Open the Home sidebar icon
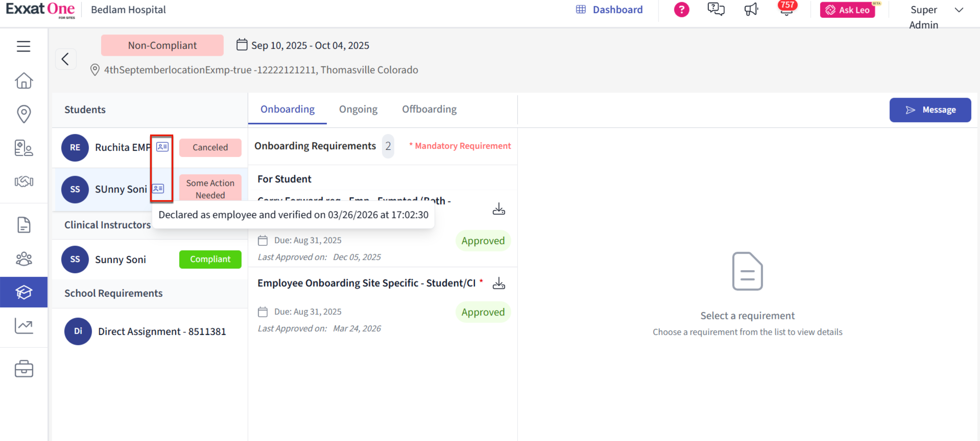 (x=23, y=80)
